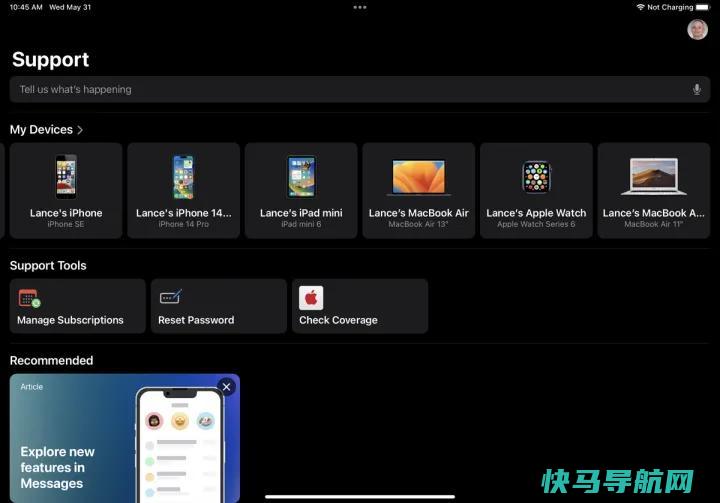This screenshot has height=503, width=720.
Task: Tap the microphone dictation icon
Action: (x=697, y=90)
